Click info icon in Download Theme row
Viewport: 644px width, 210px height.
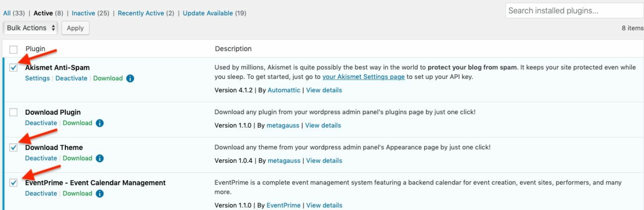[x=100, y=158]
